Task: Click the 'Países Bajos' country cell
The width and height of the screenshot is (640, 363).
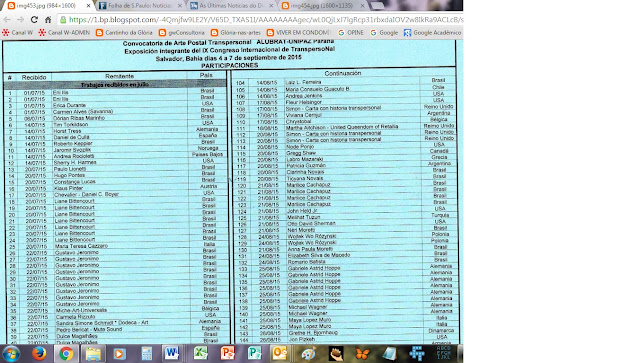Action: pos(207,154)
